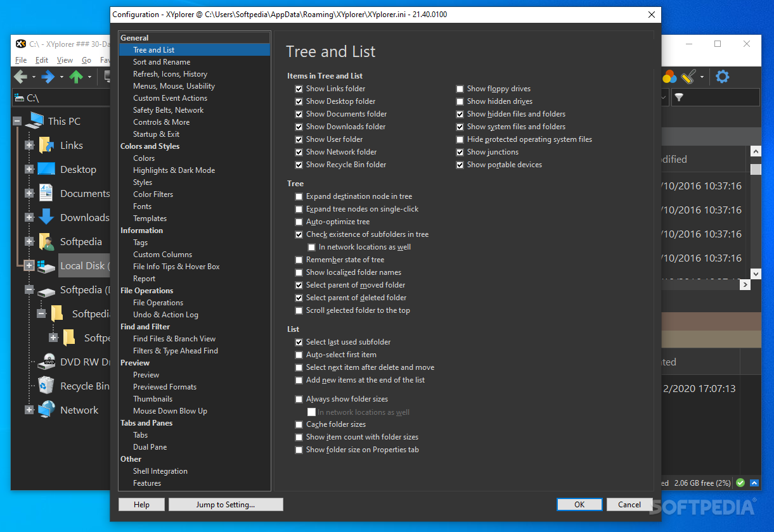Image resolution: width=774 pixels, height=532 pixels.
Task: Enable Cache folder sizes checkbox
Action: tap(299, 424)
